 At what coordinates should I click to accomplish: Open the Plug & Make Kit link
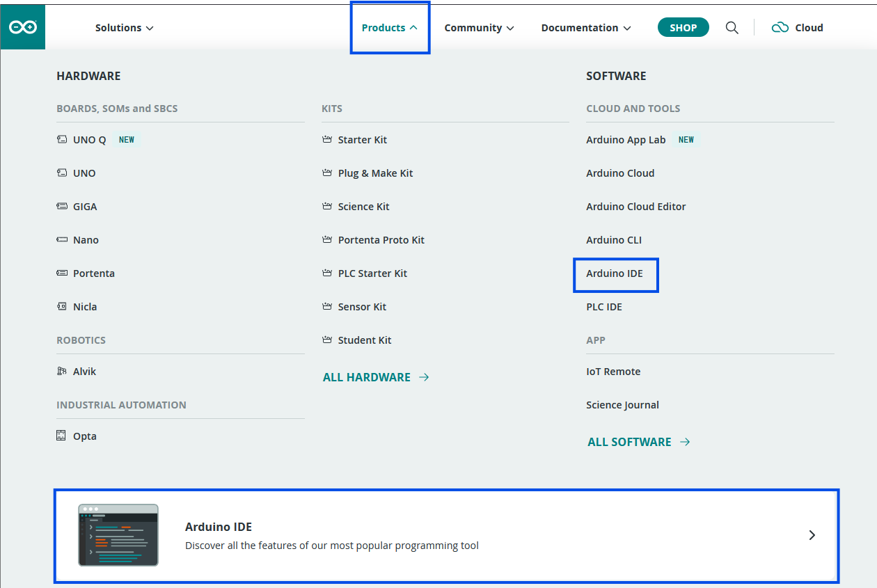tap(376, 173)
